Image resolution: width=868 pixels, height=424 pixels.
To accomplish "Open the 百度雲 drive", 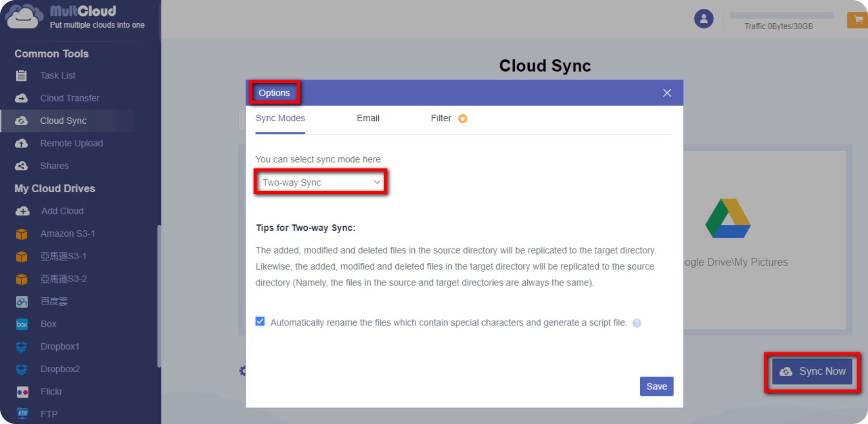I will [x=54, y=301].
